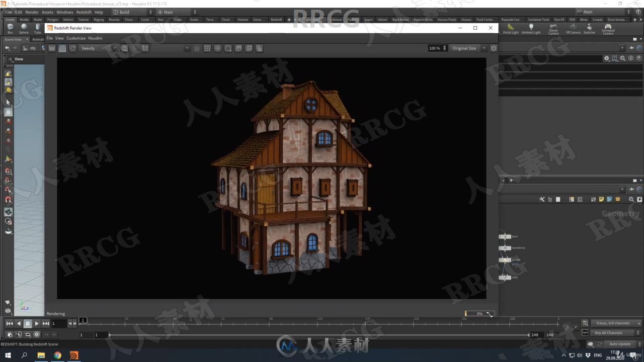Click the save image icon in Render View toolbar
Screen dimensions: 644x362
click(x=238, y=48)
